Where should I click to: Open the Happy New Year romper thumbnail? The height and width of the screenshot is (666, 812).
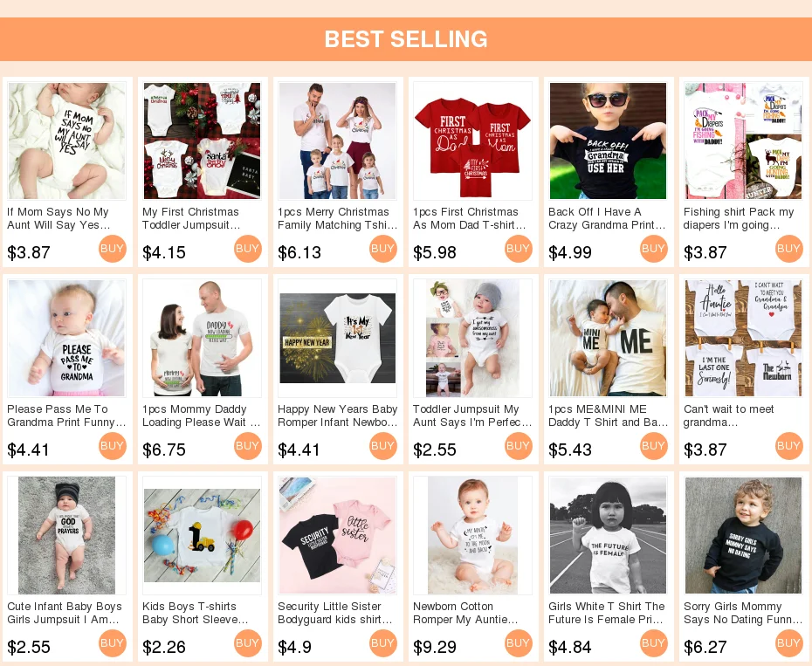coord(337,338)
